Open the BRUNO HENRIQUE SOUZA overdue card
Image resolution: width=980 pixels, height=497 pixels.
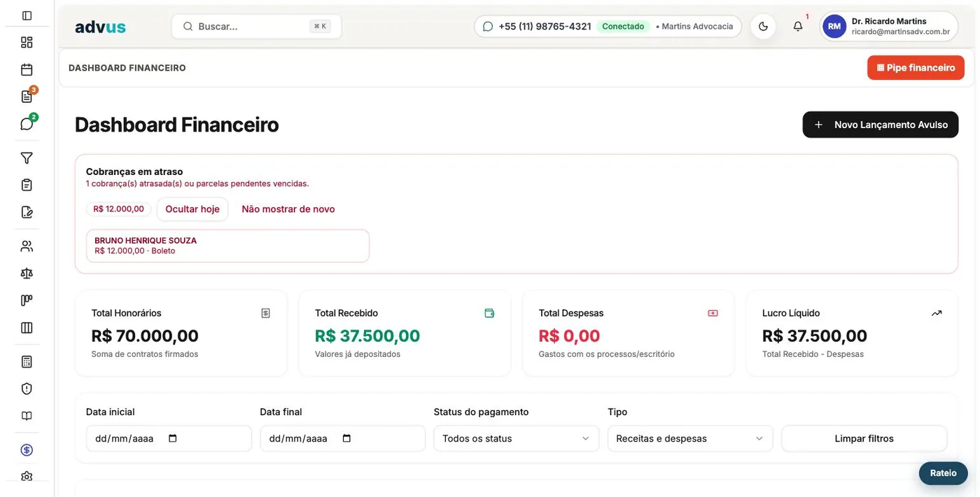click(x=227, y=246)
